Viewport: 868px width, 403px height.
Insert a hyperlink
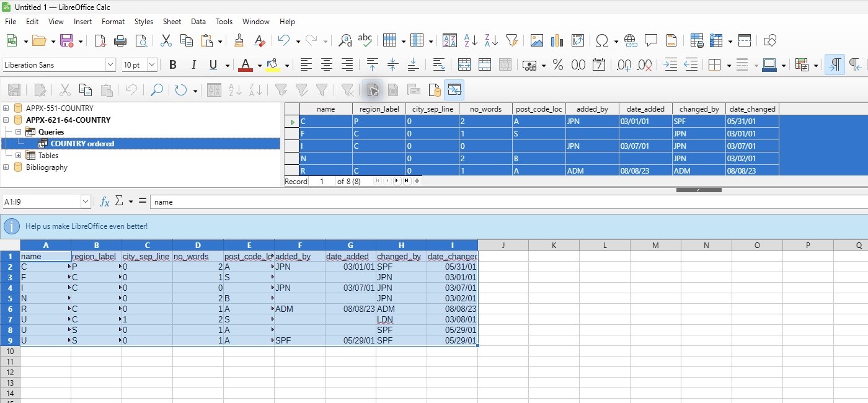(631, 40)
